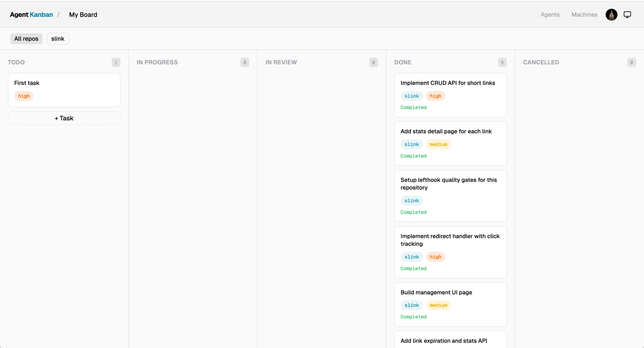
Task: Click the 'My Board' breadcrumb link
Action: [83, 14]
